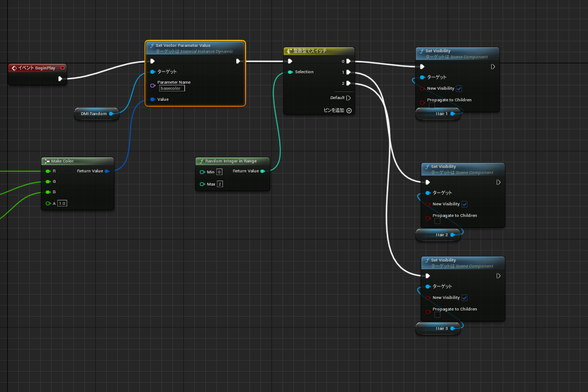Viewport: 588px width, 392px height.
Task: Click Random Integer in Range Return Value pin
Action: pyautogui.click(x=263, y=171)
